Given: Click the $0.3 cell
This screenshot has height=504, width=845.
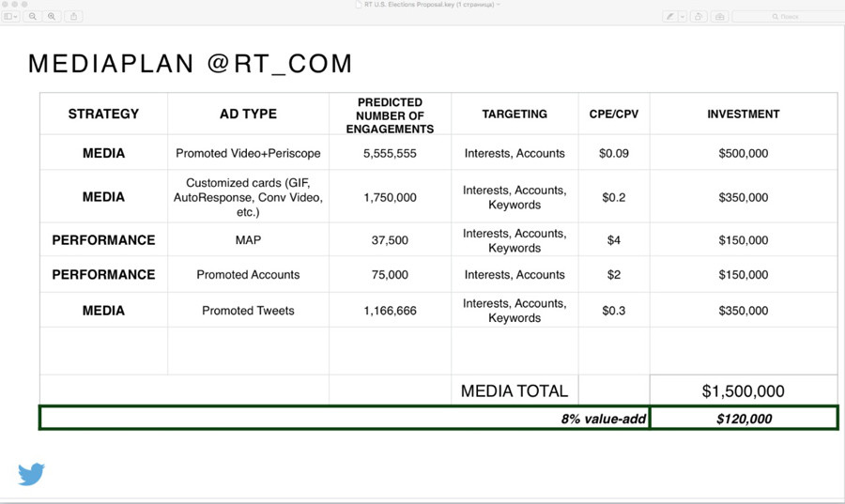Looking at the screenshot, I should coord(614,311).
